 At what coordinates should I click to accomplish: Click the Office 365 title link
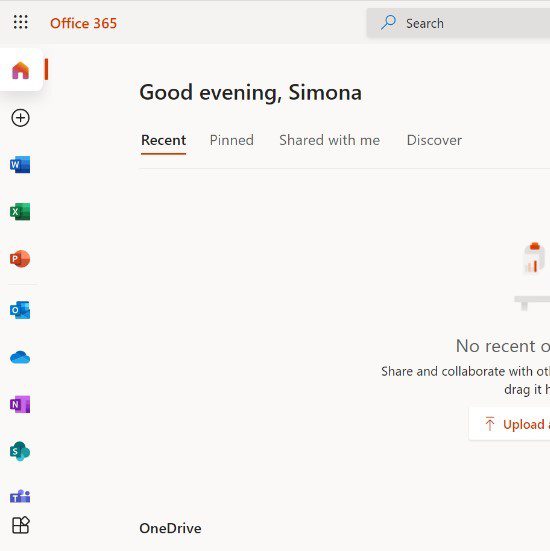(x=83, y=23)
